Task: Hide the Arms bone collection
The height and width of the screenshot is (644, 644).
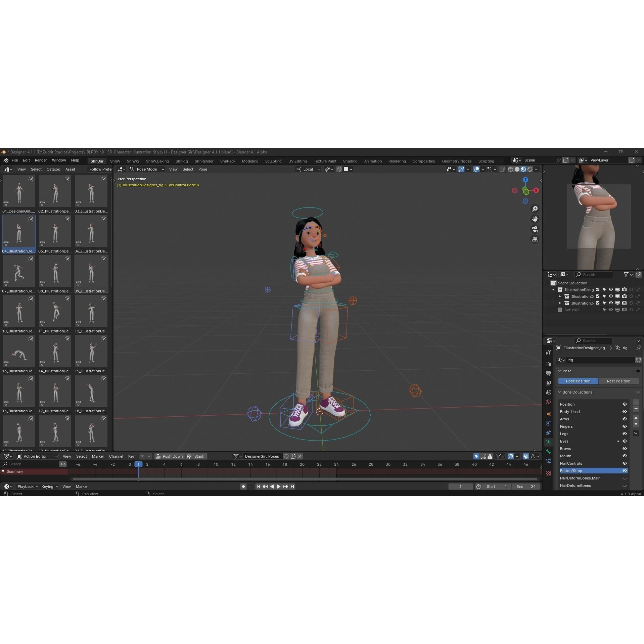Action: point(625,419)
